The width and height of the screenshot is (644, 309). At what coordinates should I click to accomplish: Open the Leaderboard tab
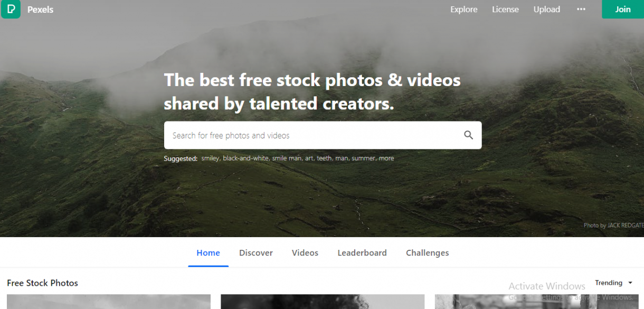tap(362, 253)
